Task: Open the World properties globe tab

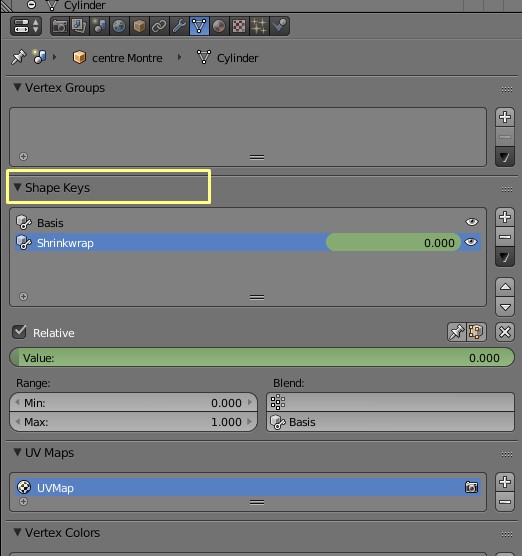Action: tap(119, 26)
